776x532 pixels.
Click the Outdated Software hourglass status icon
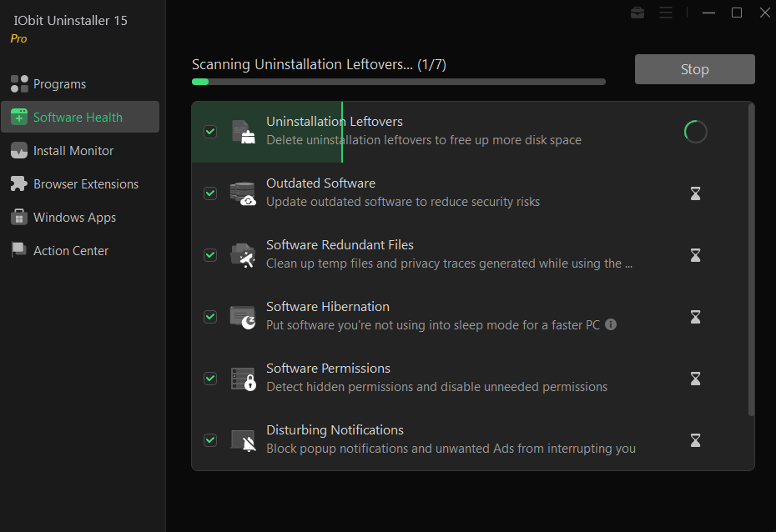pos(695,193)
